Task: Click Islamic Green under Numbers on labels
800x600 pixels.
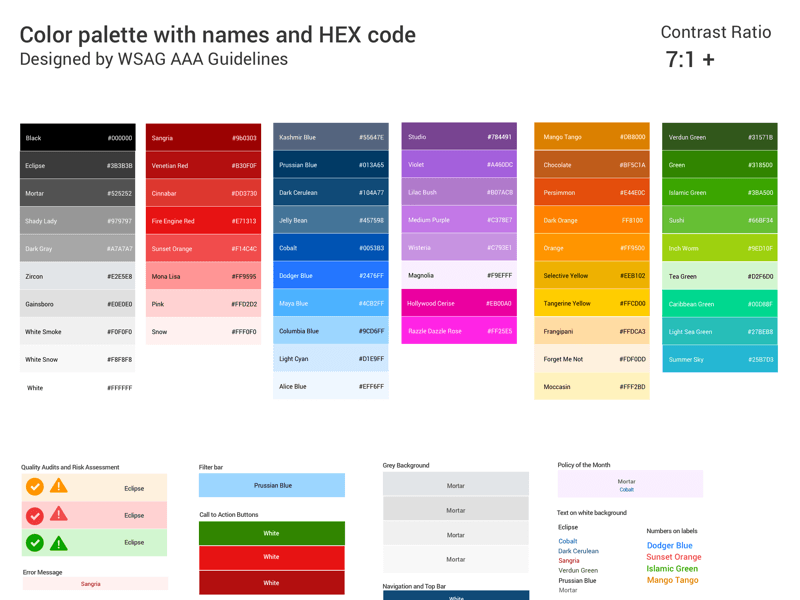Action: point(672,568)
